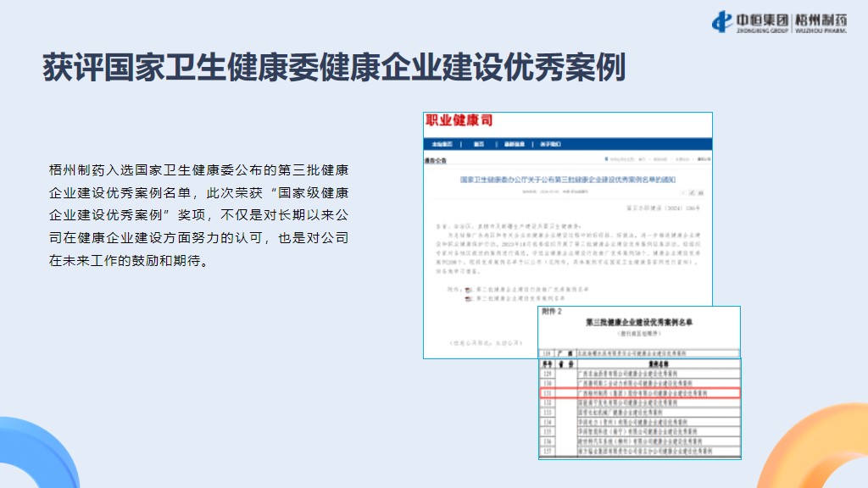
Task: Select the second item in the blue navigation bar
Action: coord(479,144)
